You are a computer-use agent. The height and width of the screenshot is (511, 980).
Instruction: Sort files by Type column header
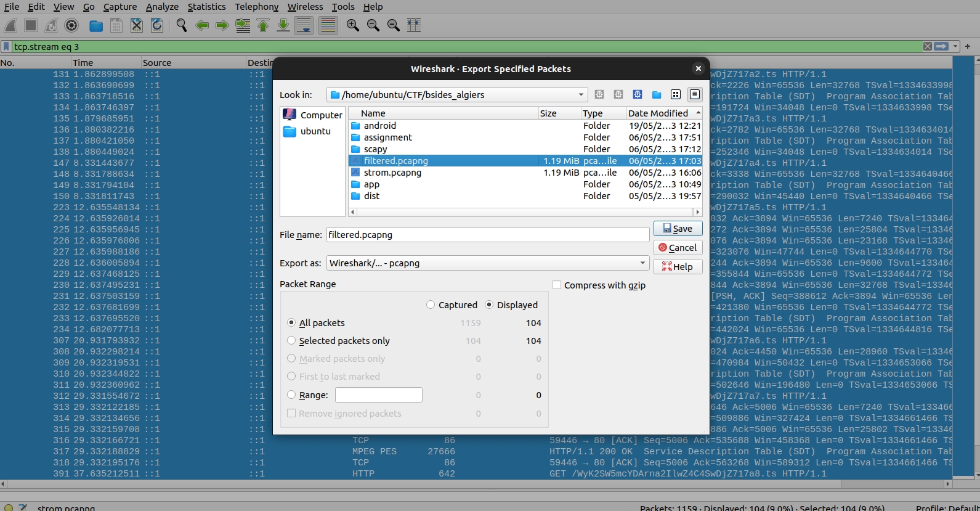coord(604,113)
